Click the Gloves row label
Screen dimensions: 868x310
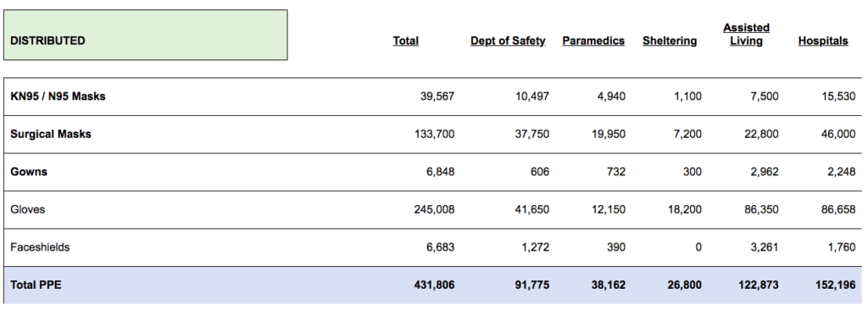(28, 209)
